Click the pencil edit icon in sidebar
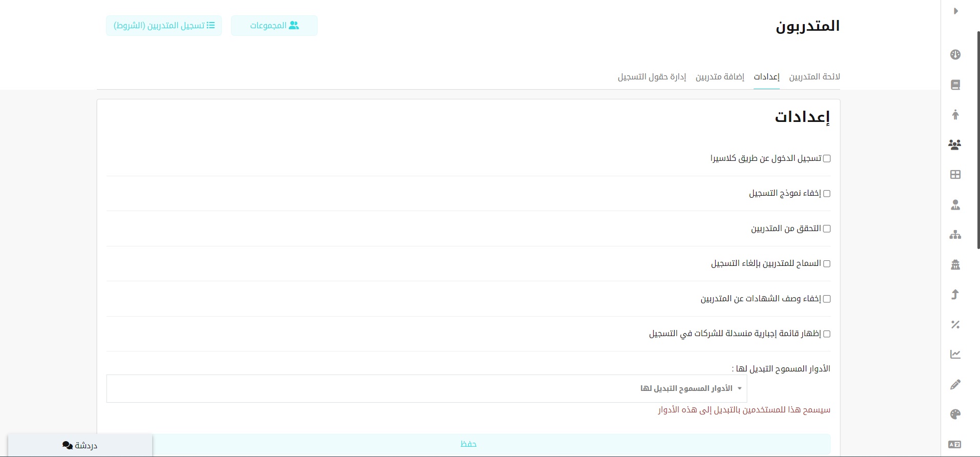980x457 pixels. coord(955,385)
